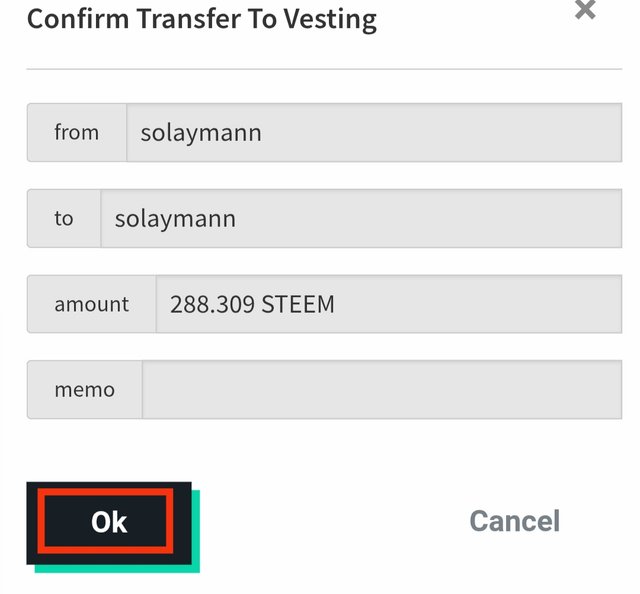Cancel the vesting transfer
Image resolution: width=640 pixels, height=594 pixels.
coord(514,521)
